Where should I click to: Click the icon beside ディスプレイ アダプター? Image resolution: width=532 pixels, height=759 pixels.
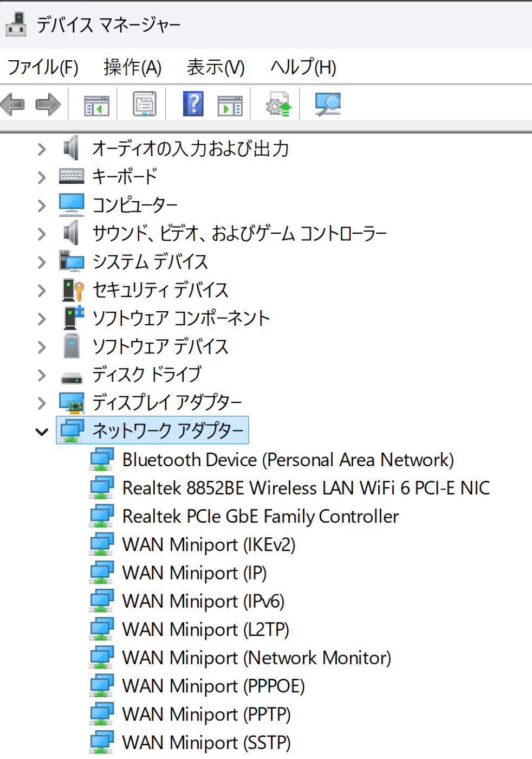tap(72, 403)
